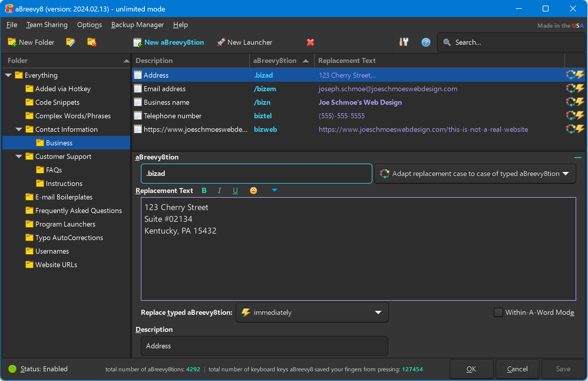This screenshot has width=588, height=381.
Task: Open the Team Sharing menu
Action: tap(46, 24)
